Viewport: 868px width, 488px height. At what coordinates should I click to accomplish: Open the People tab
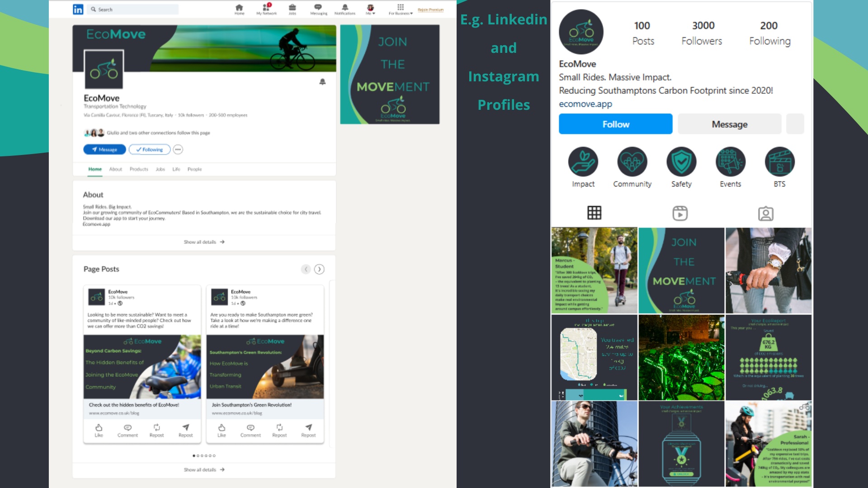(195, 169)
